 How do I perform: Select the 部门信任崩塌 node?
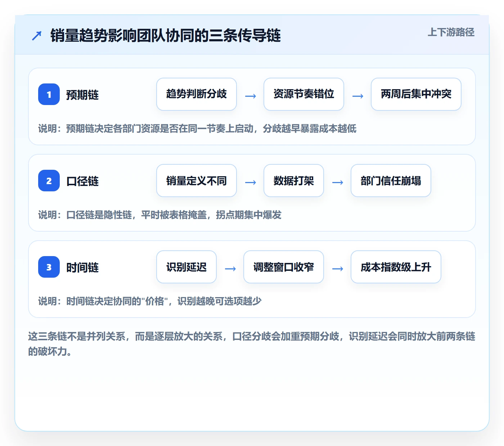click(391, 181)
